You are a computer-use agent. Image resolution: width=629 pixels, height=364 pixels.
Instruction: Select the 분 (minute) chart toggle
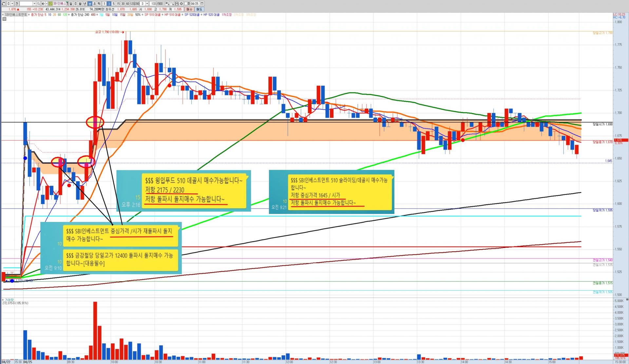pyautogui.click(x=90, y=4)
